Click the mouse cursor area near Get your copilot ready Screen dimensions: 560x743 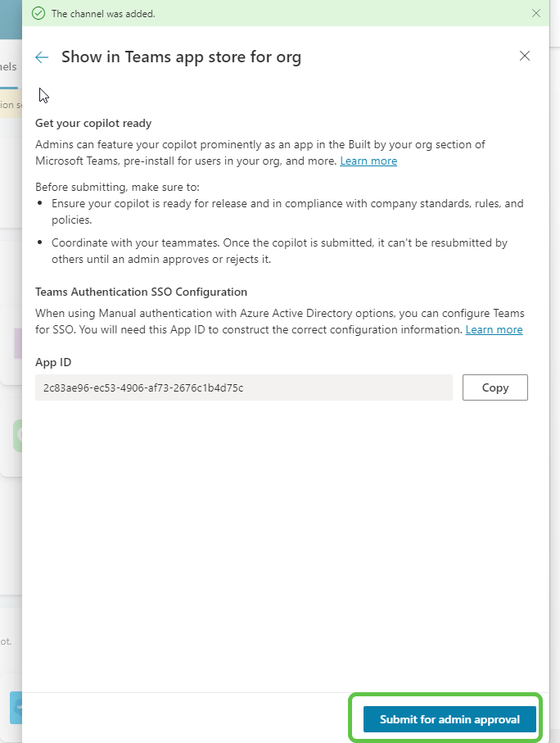point(43,94)
